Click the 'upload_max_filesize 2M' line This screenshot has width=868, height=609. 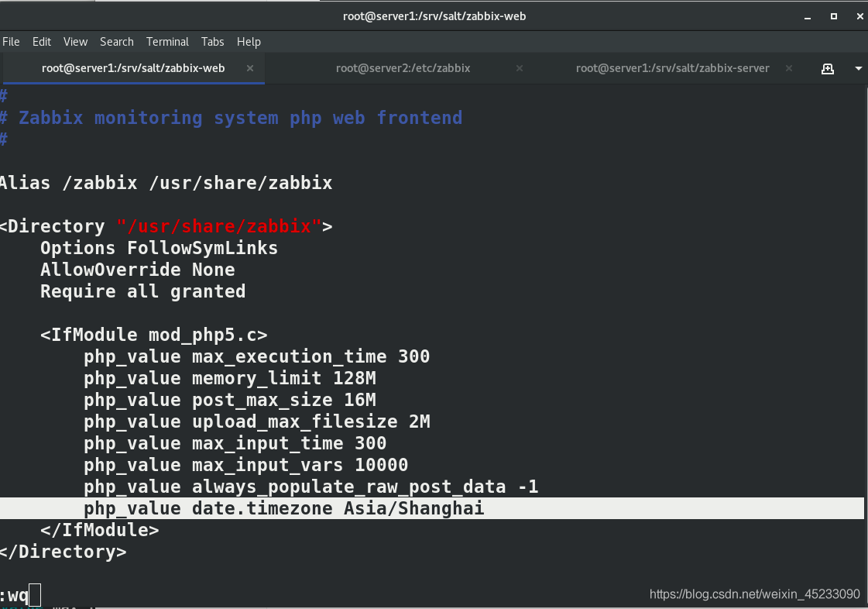pos(257,421)
